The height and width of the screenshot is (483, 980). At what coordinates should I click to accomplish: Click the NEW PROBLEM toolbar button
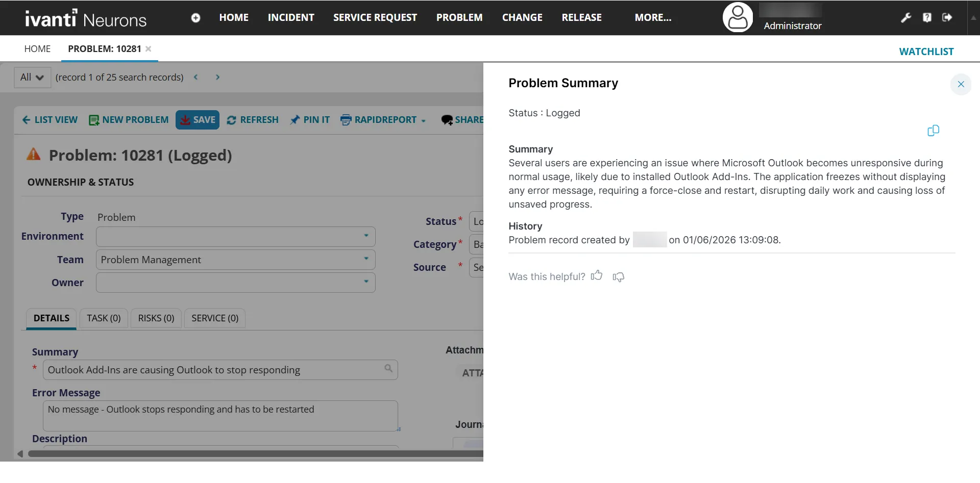(x=129, y=120)
